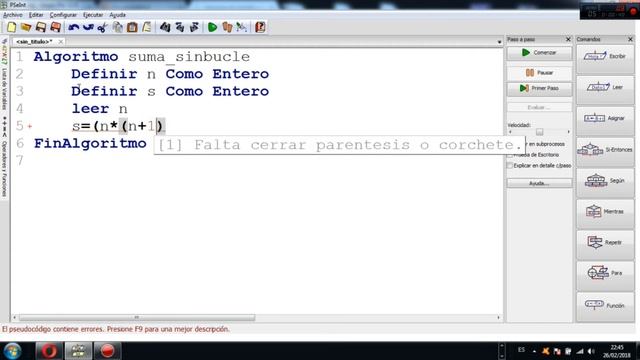Show hidden system tray icons
Viewport: 640px width, 360px height.
(x=534, y=351)
